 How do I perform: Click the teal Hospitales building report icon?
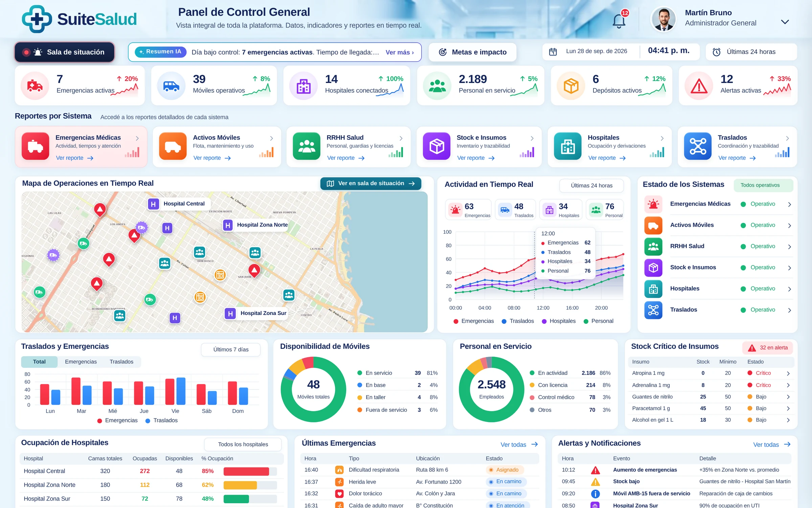tap(568, 146)
